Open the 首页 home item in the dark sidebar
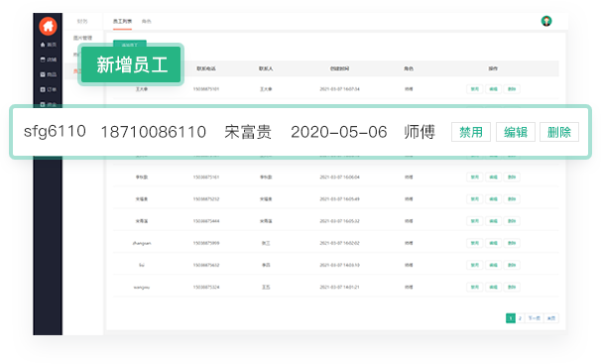Image resolution: width=601 pixels, height=364 pixels. (x=49, y=45)
